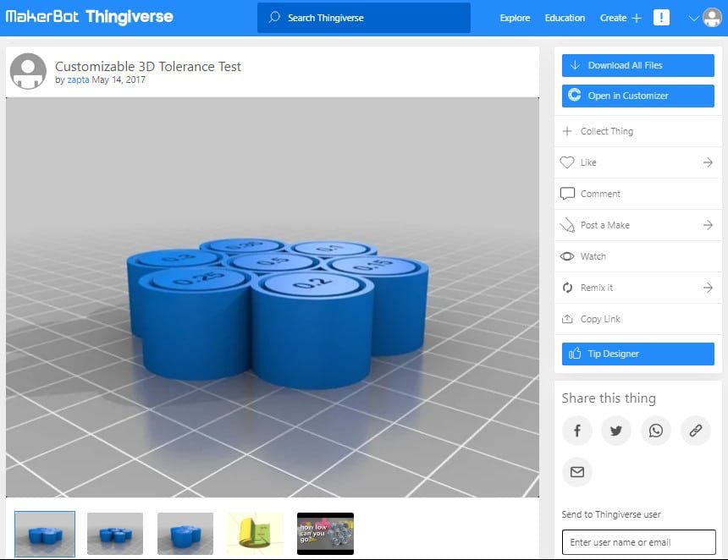The width and height of the screenshot is (728, 560).
Task: Click Download All Files button
Action: (638, 65)
